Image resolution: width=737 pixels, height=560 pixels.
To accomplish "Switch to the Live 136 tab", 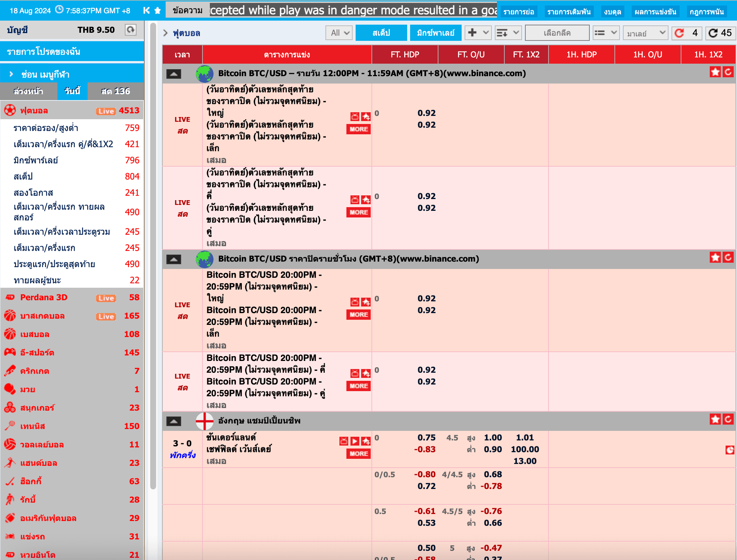I will coord(116,91).
